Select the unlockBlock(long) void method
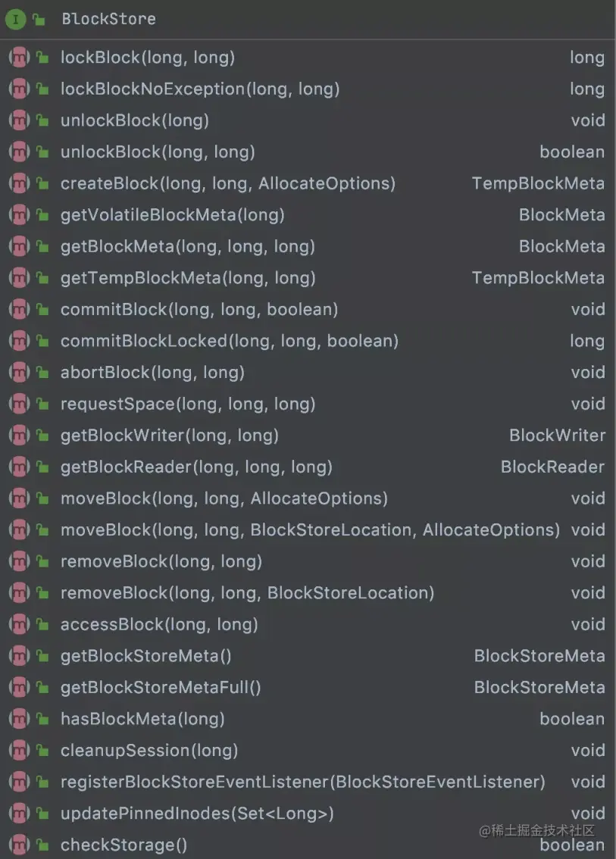616x859 pixels. point(135,120)
